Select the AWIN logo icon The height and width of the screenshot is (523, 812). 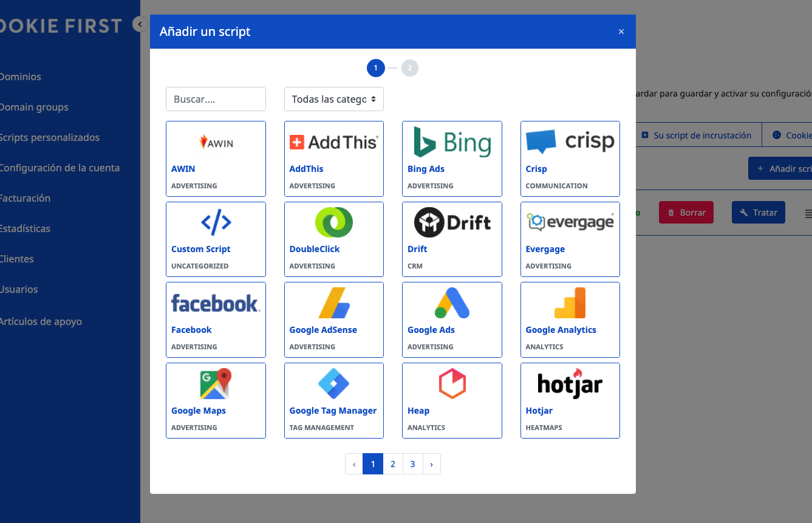(x=216, y=142)
